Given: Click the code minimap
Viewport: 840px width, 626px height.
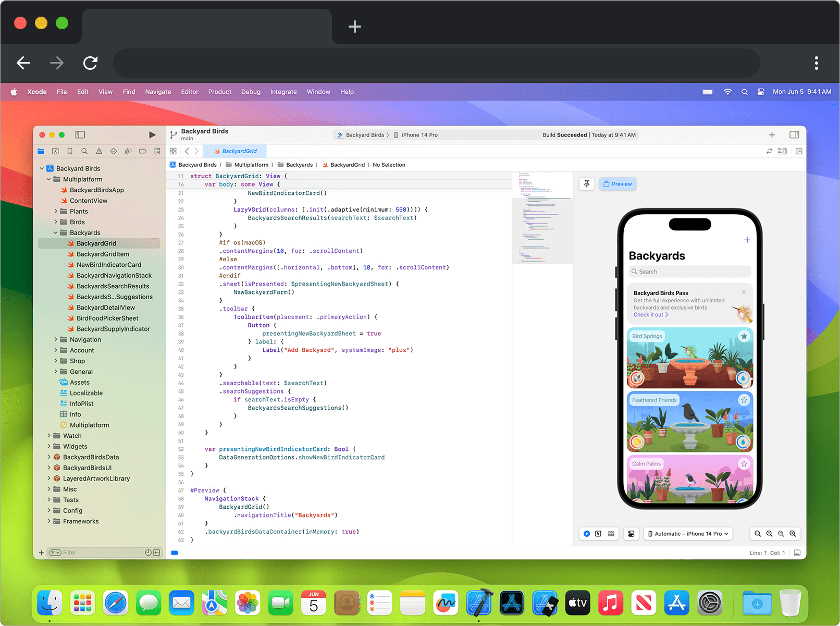Looking at the screenshot, I should click(542, 218).
